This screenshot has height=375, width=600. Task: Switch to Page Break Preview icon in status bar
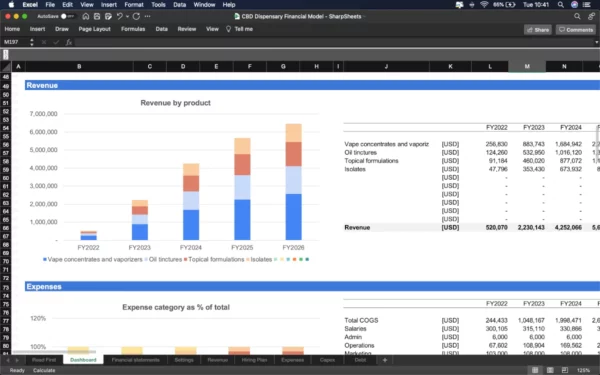pyautogui.click(x=565, y=370)
